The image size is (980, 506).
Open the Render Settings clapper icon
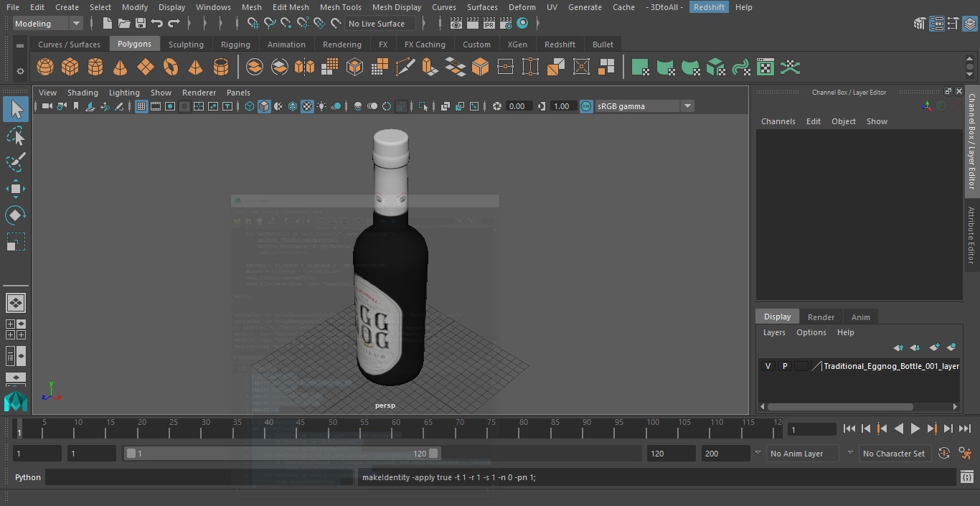[x=506, y=24]
